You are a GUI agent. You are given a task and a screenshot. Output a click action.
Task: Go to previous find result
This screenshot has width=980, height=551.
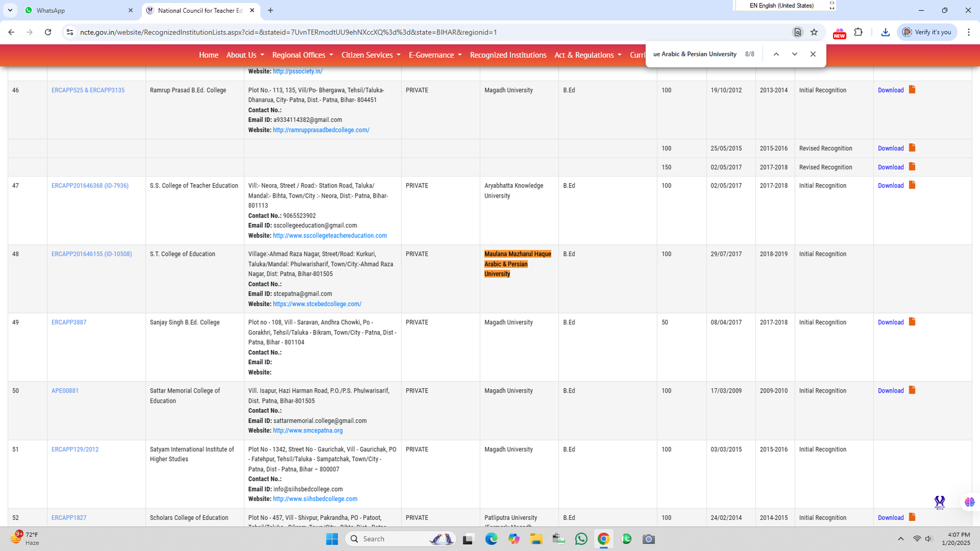click(x=776, y=54)
